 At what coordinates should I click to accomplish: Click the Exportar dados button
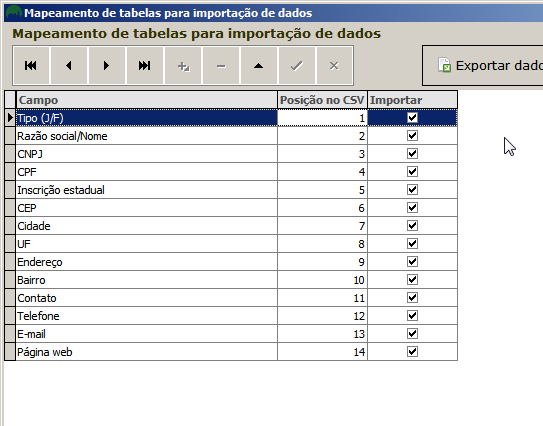click(x=483, y=65)
